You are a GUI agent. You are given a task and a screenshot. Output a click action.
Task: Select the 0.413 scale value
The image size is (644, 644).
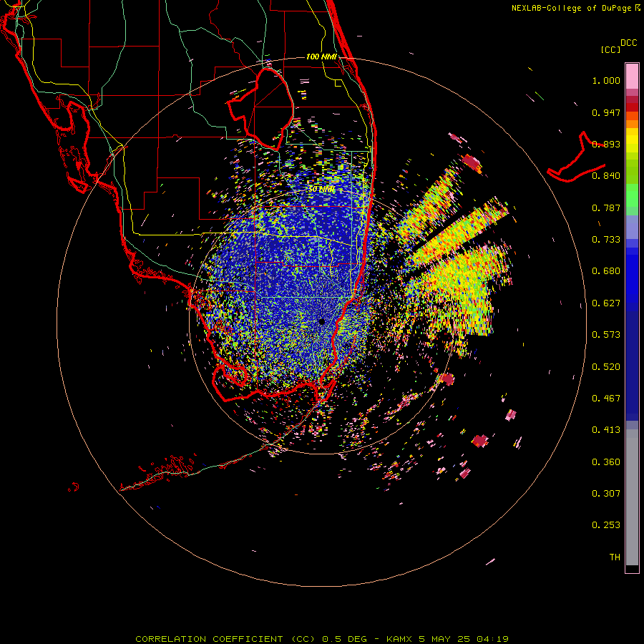click(x=606, y=430)
